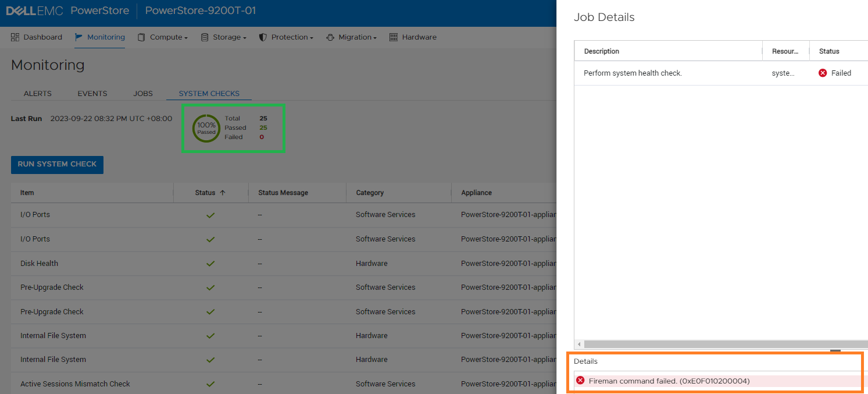The width and height of the screenshot is (868, 394).
Task: Switch to the Events tab
Action: pyautogui.click(x=92, y=94)
